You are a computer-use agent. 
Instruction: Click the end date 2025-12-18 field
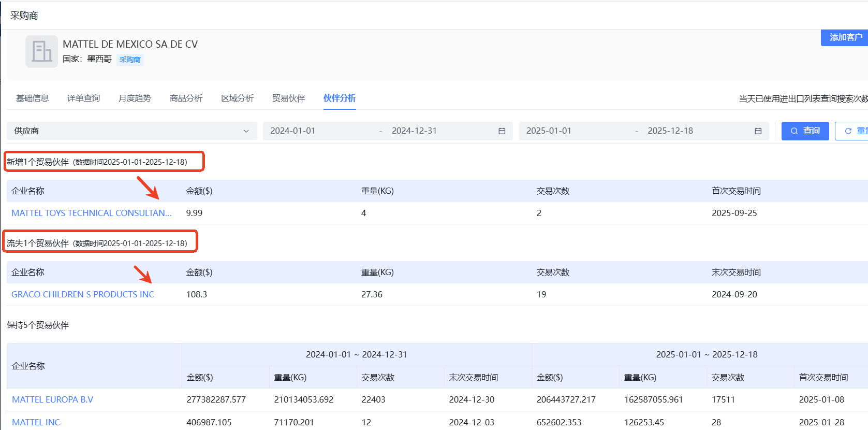[x=670, y=131]
